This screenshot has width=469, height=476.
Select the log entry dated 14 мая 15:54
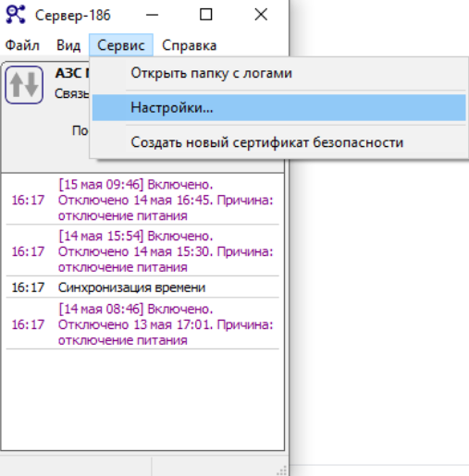point(142,251)
